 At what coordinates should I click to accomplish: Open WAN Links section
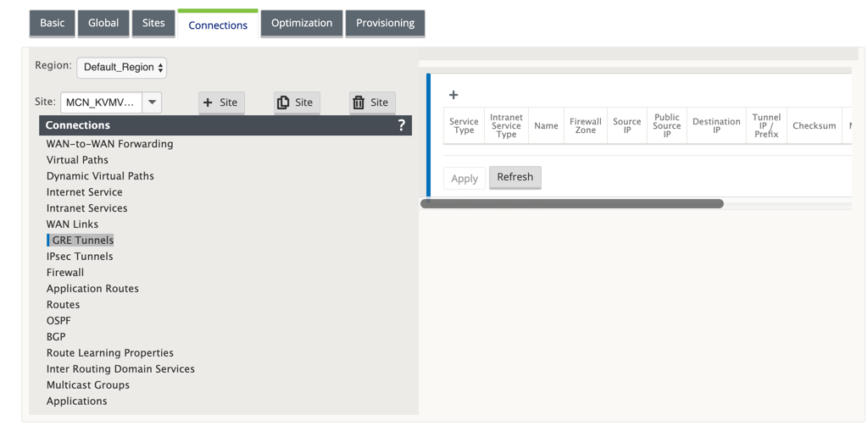point(73,224)
